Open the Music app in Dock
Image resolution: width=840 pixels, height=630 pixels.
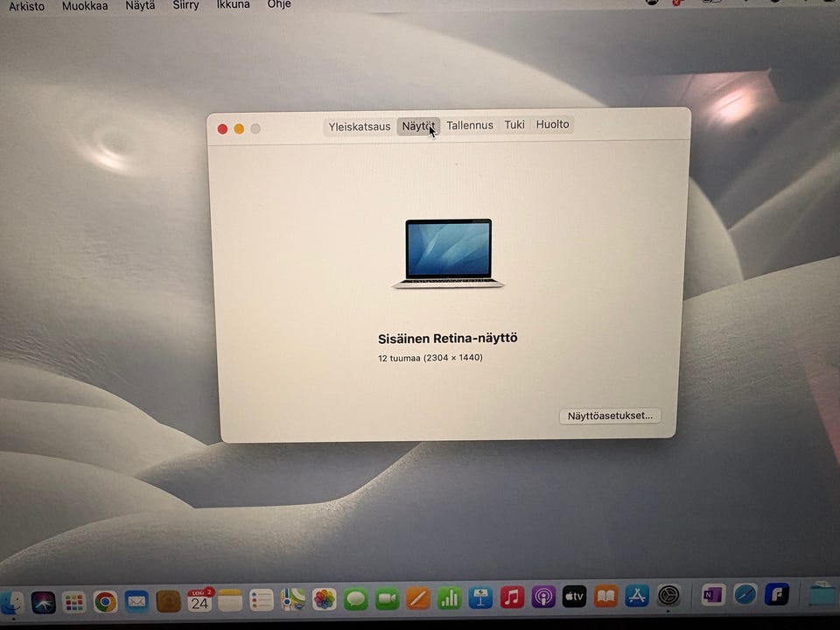[x=512, y=596]
